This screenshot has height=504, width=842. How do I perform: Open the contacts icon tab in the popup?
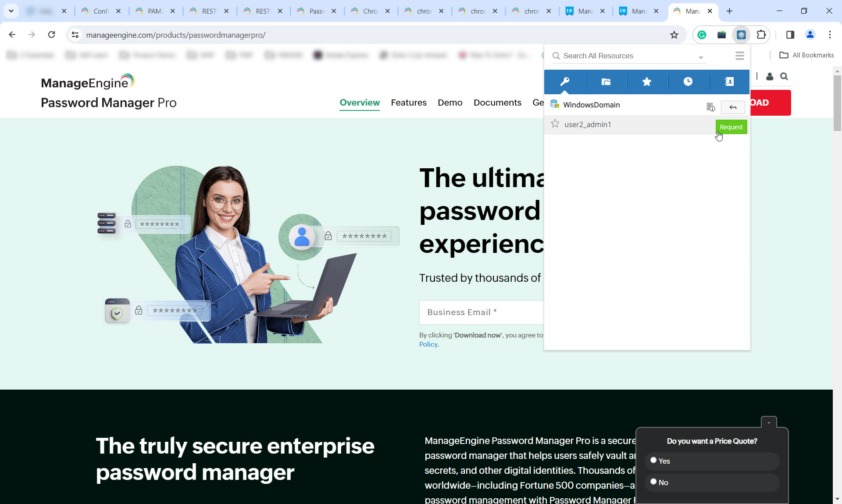coord(729,82)
